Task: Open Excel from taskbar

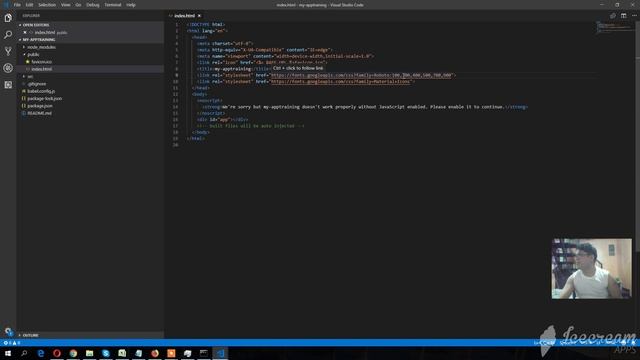Action: click(122, 353)
